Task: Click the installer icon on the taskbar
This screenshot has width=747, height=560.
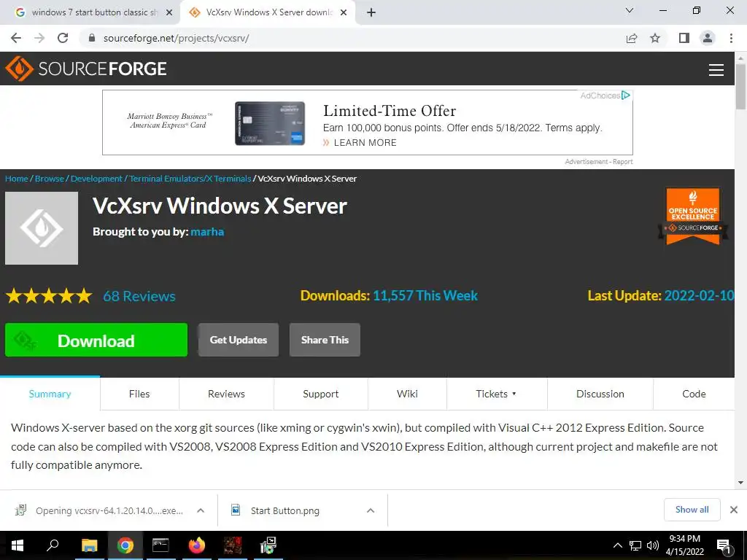Action: tap(268, 545)
